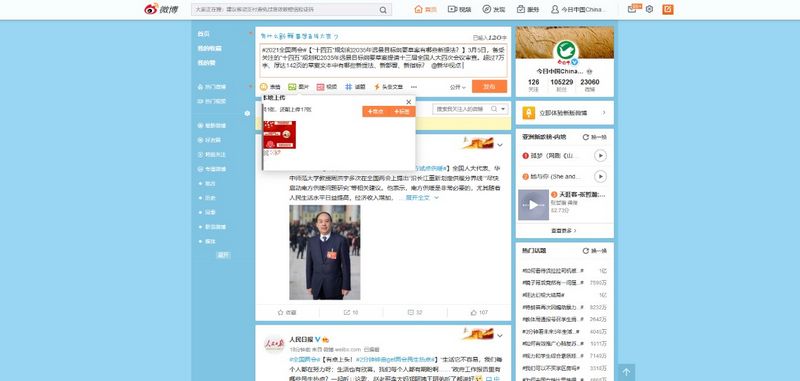
Task: Click the like icon showing 107
Action: 479,312
